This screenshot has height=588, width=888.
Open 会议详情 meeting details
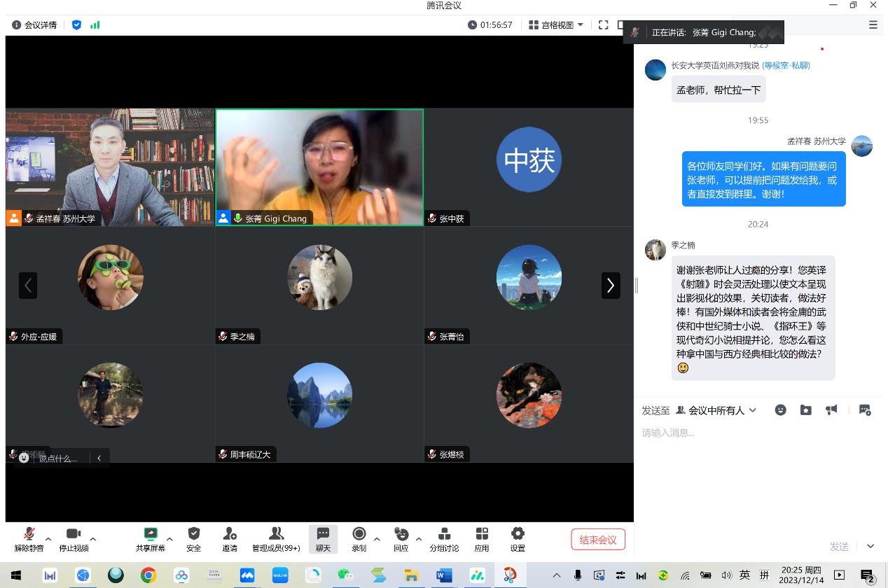pos(34,25)
